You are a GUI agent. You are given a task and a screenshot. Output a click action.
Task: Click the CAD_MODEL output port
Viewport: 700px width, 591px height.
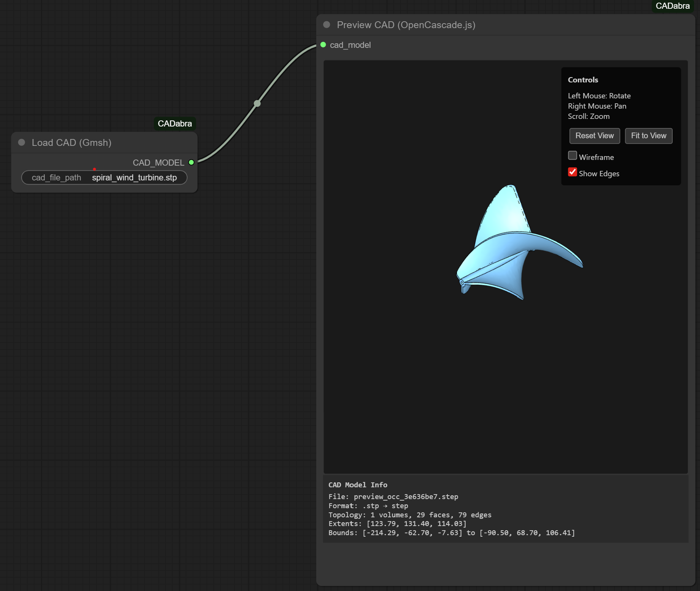pos(191,163)
